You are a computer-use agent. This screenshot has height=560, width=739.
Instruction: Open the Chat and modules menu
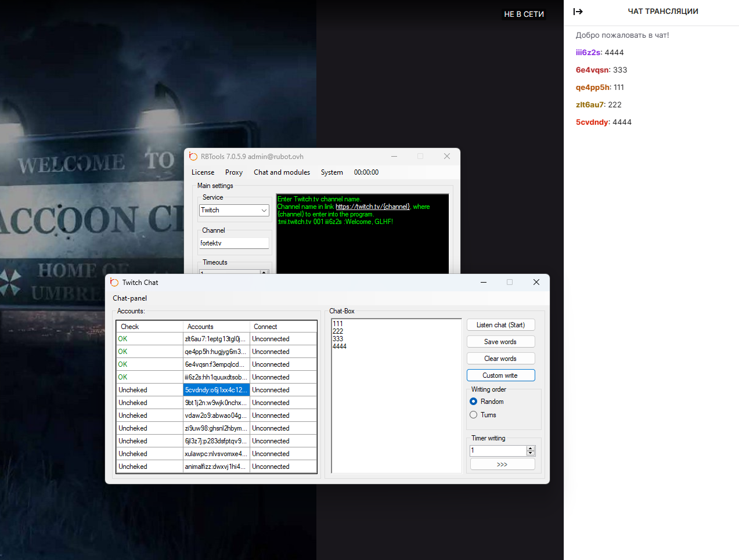click(x=282, y=172)
